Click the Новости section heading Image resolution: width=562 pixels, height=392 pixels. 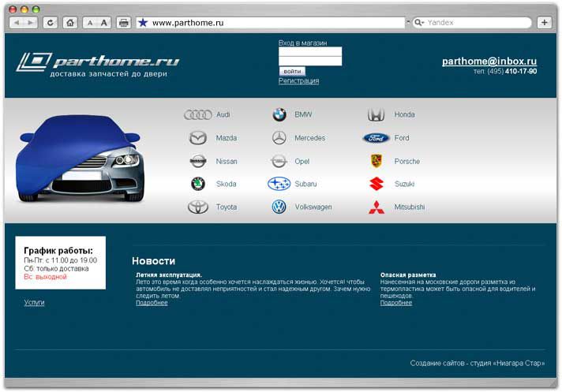tap(153, 261)
